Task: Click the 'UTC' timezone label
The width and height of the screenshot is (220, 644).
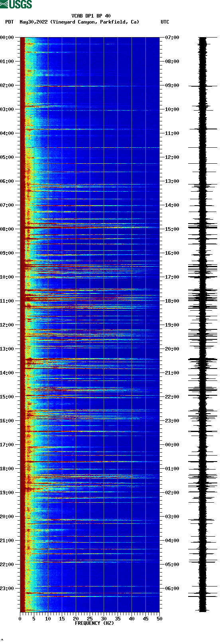Action: [x=165, y=22]
